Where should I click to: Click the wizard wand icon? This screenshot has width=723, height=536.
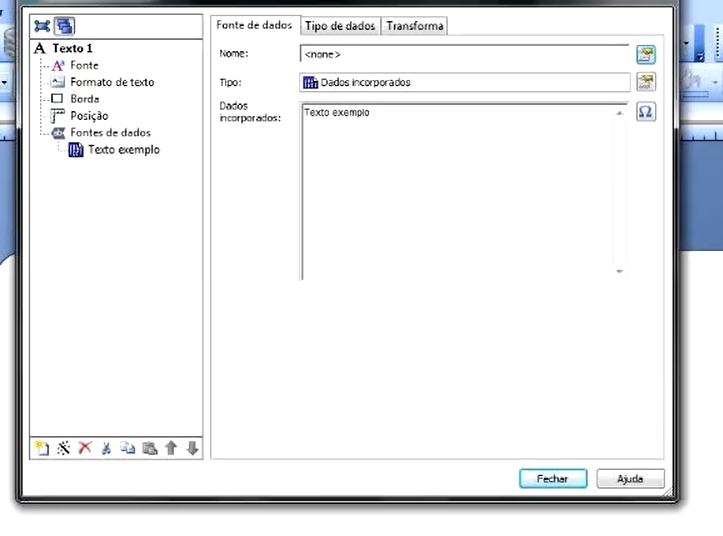pyautogui.click(x=64, y=448)
